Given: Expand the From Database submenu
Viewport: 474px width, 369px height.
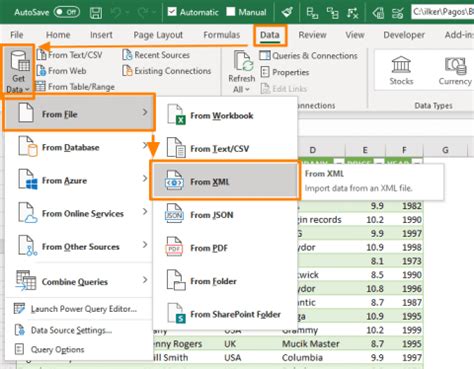Looking at the screenshot, I should [x=79, y=147].
